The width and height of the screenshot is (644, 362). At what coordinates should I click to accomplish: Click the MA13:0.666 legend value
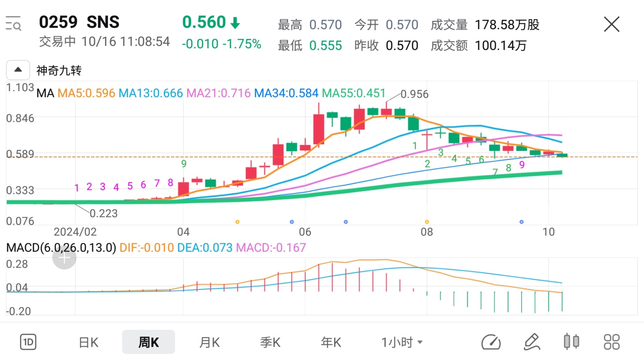coord(151,93)
